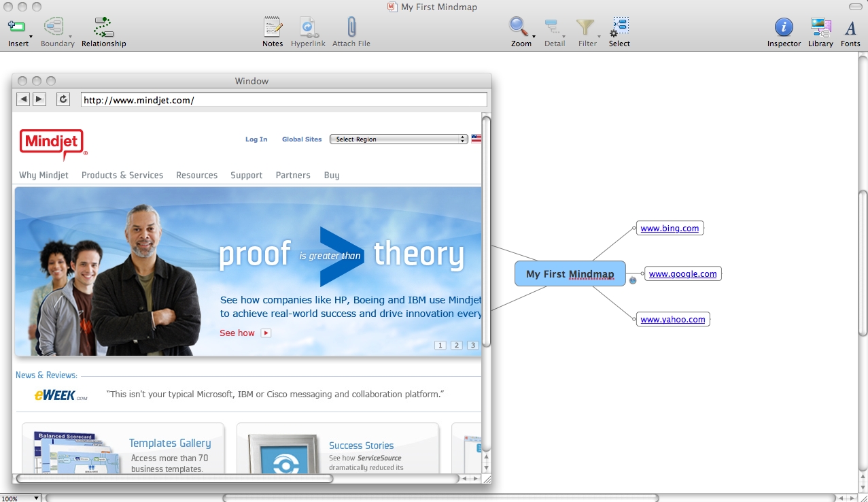
Task: Click the Select toolbar icon
Action: click(x=619, y=27)
